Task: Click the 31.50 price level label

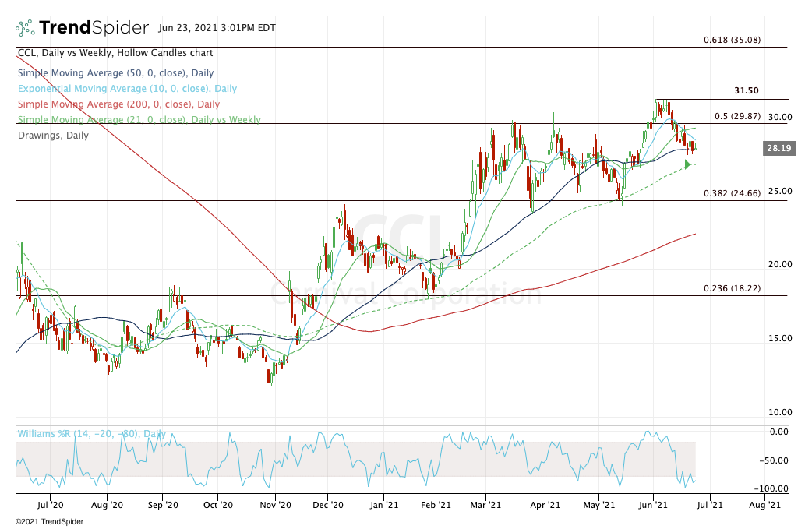Action: pos(747,90)
